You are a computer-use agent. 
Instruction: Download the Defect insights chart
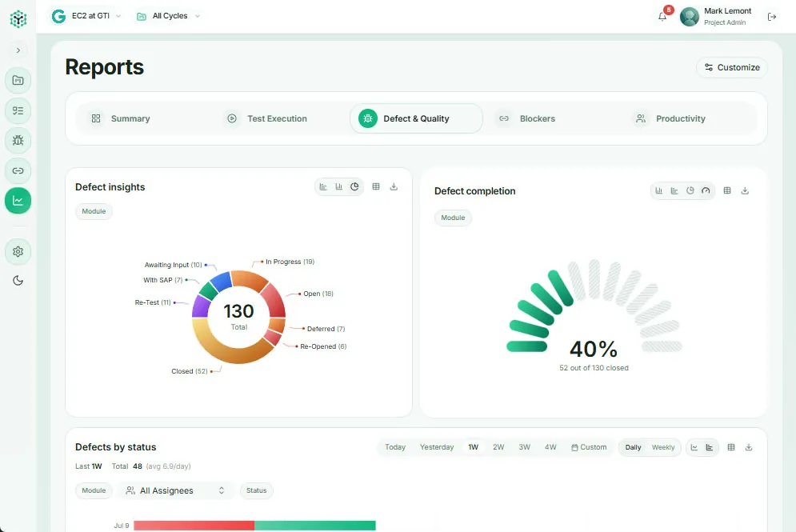394,187
